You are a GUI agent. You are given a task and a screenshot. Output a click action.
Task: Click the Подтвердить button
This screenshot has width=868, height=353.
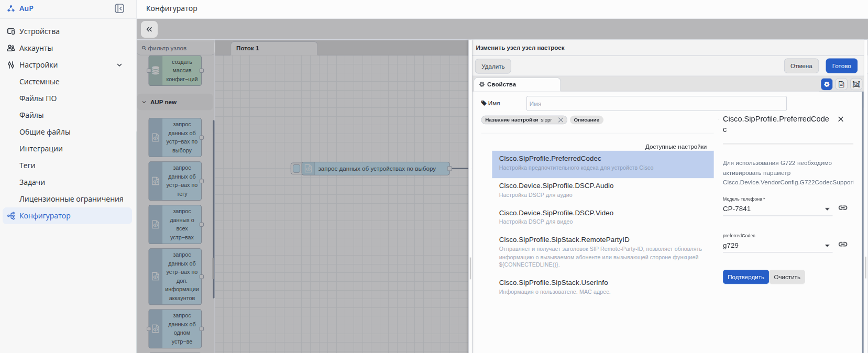pos(746,277)
